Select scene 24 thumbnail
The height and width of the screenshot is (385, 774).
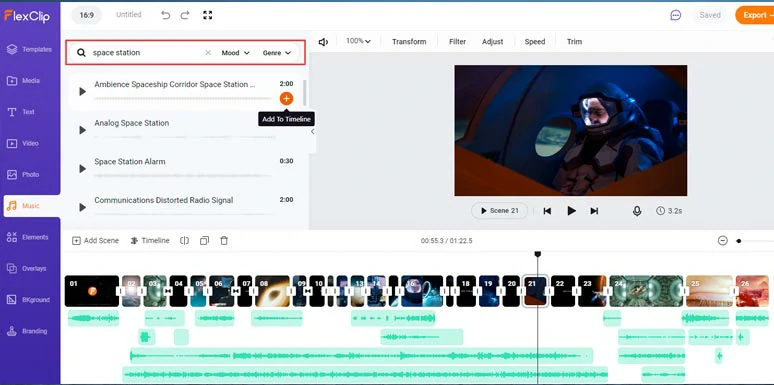[x=646, y=291]
